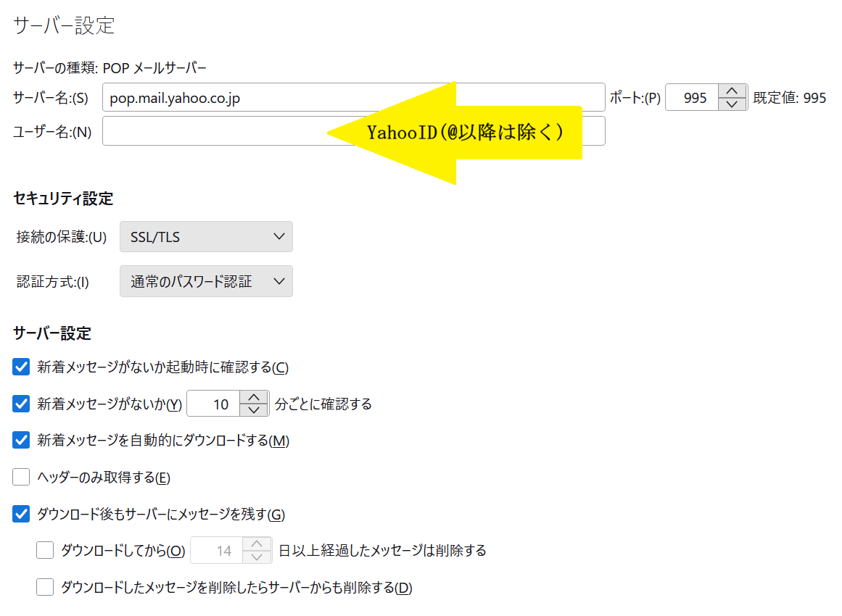This screenshot has width=842, height=616.
Task: Decrease check interval minutes with down arrow
Action: tap(254, 410)
